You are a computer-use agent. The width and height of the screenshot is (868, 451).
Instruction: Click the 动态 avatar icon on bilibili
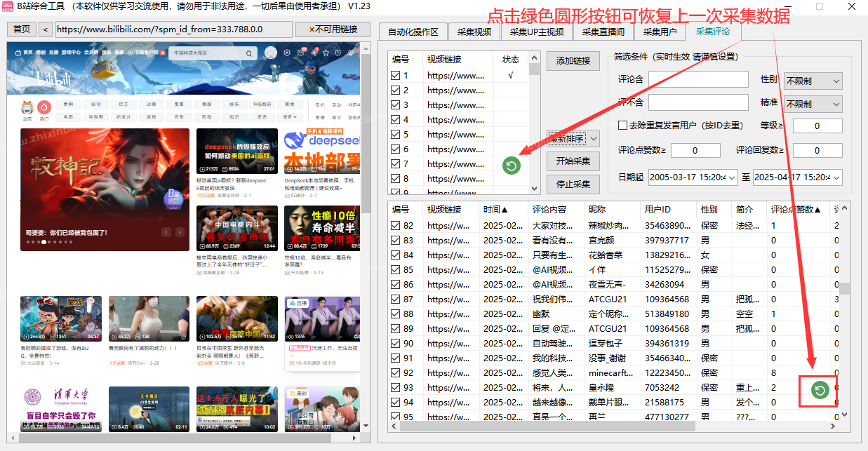coord(27,107)
